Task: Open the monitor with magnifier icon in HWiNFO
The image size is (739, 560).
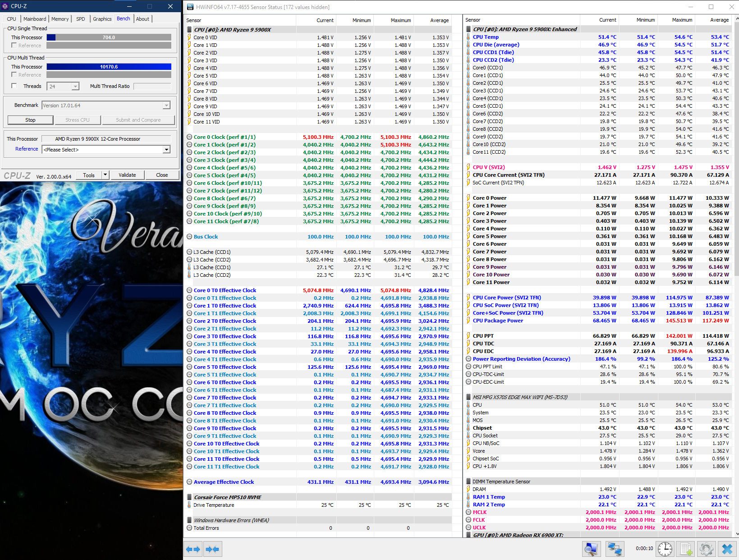Action: (591, 549)
